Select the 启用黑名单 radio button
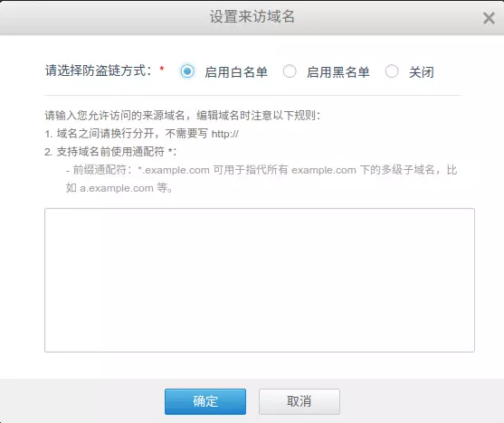The width and height of the screenshot is (504, 423). [290, 71]
